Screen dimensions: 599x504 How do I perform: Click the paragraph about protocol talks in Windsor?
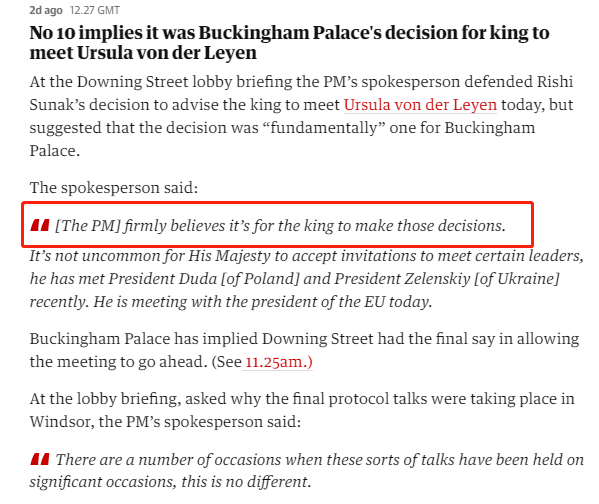(302, 410)
